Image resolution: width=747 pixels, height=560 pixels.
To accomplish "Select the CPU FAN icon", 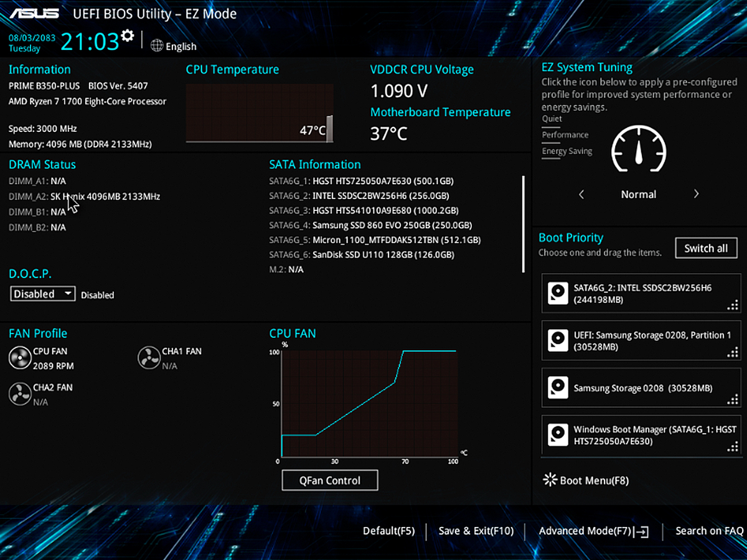I will [x=20, y=358].
